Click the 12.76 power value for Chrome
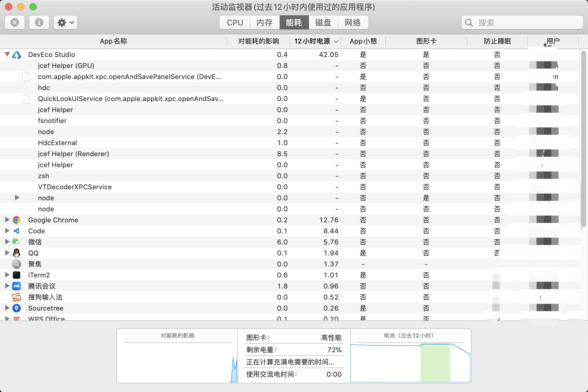The height and width of the screenshot is (392, 588). pyautogui.click(x=329, y=220)
